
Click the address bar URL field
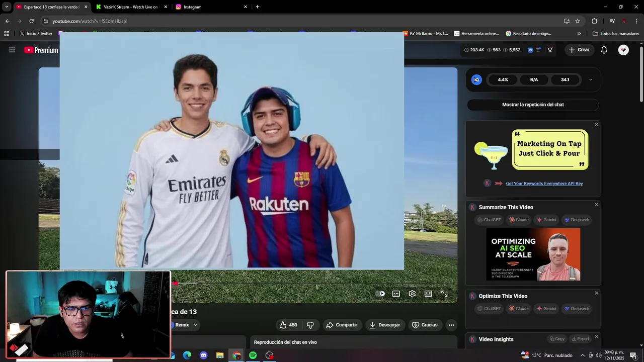coord(302,21)
